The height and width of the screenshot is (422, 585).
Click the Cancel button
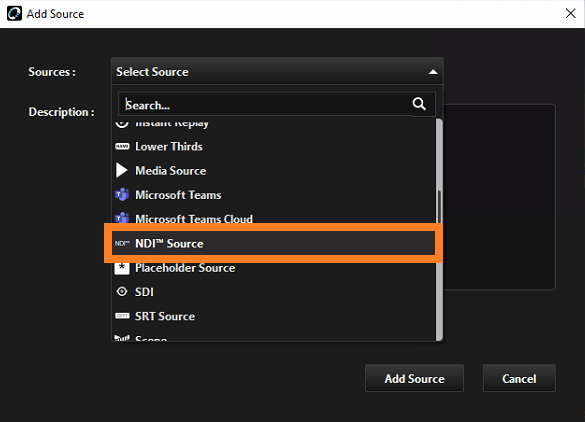(519, 378)
